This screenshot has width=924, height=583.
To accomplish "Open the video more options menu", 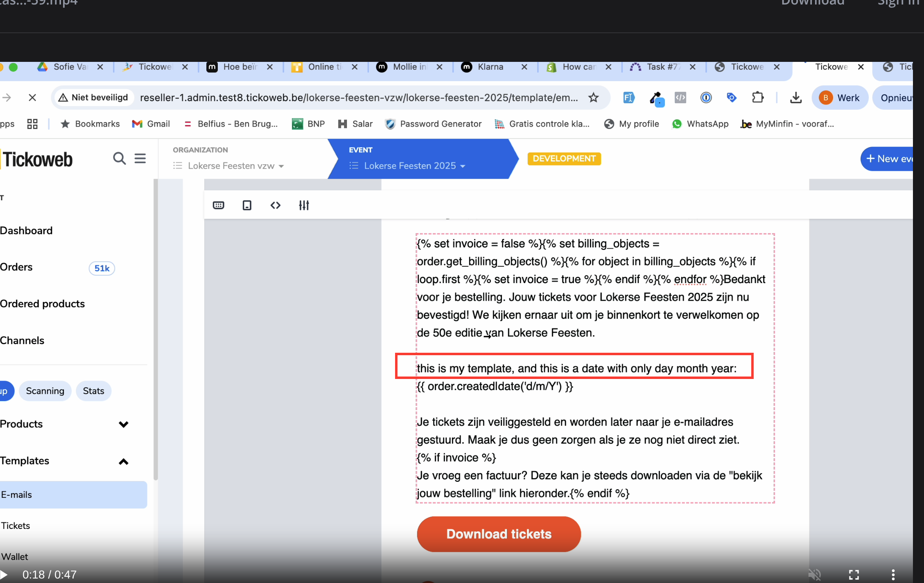I will tap(893, 574).
